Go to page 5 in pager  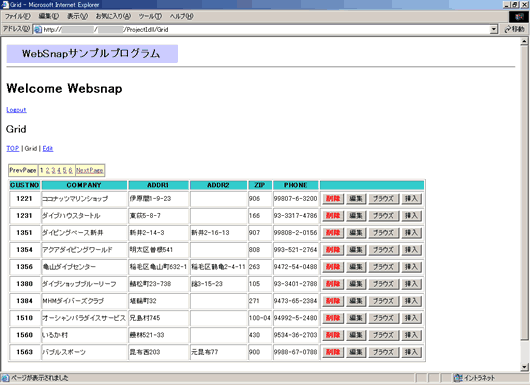click(x=65, y=170)
